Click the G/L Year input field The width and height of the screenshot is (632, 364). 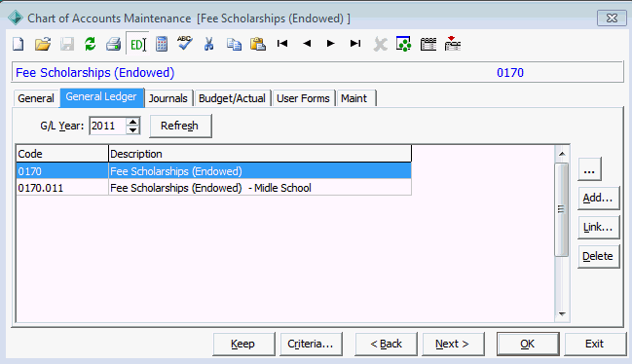tap(108, 126)
